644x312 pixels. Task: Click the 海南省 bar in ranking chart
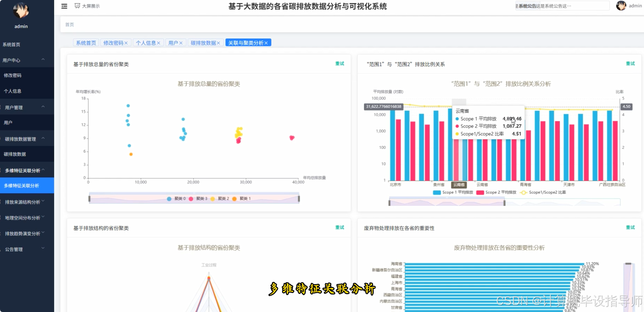tap(494, 264)
